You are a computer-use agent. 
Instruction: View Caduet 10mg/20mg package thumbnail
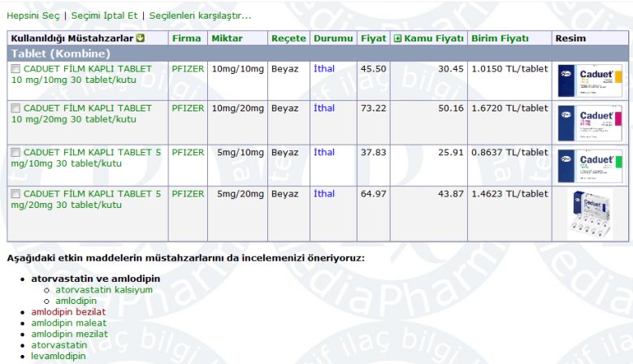[590, 123]
